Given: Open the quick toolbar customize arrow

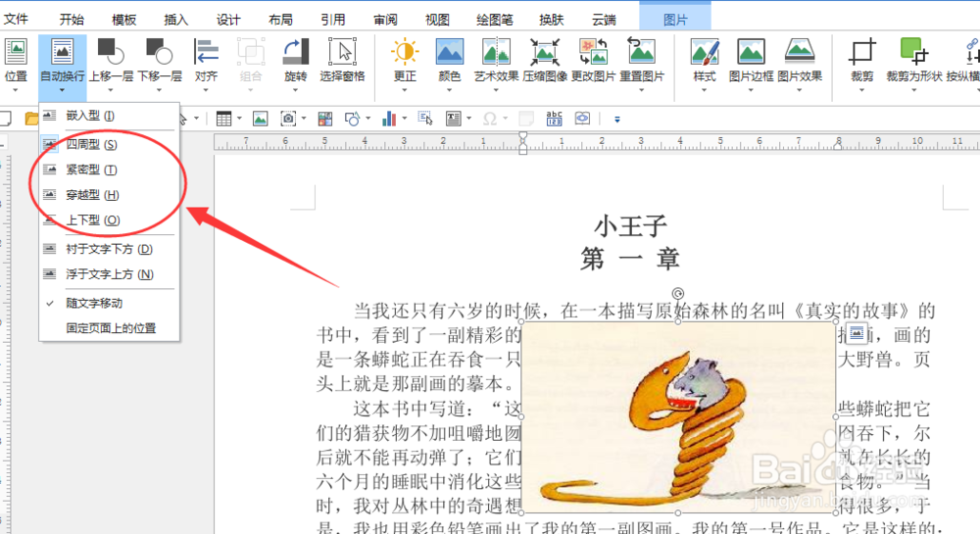Looking at the screenshot, I should pyautogui.click(x=617, y=119).
